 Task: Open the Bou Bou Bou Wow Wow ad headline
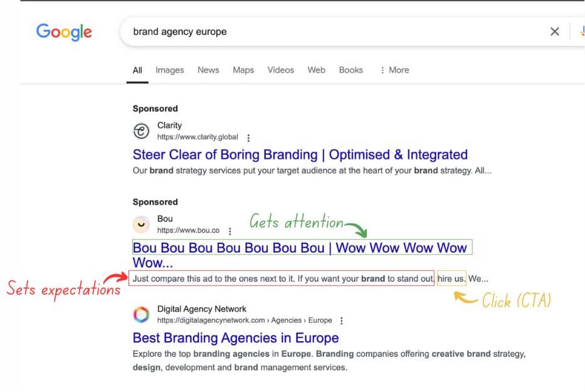[300, 255]
